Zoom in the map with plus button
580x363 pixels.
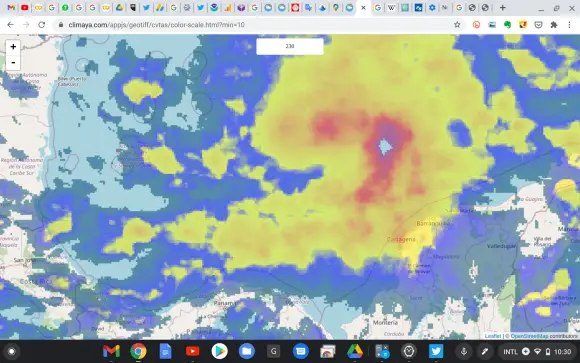pyautogui.click(x=13, y=47)
